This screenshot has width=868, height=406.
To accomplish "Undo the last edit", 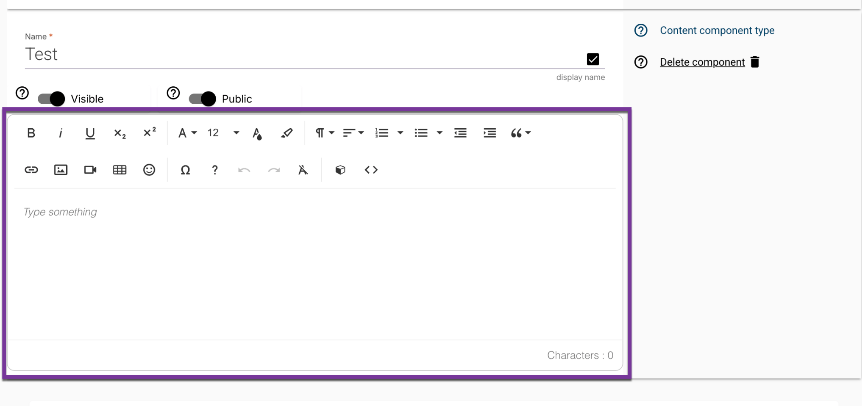I will pos(244,170).
